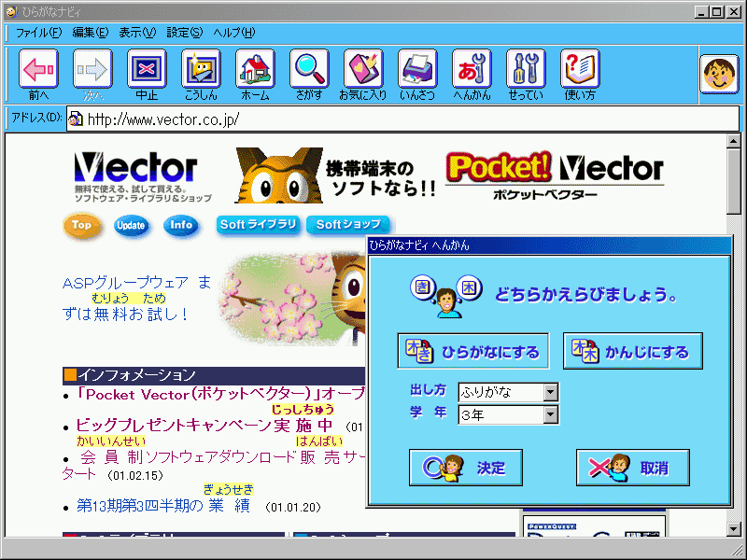Click the ひらがなナビ へんかん dialog title
Image resolution: width=747 pixels, height=560 pixels.
pos(419,245)
